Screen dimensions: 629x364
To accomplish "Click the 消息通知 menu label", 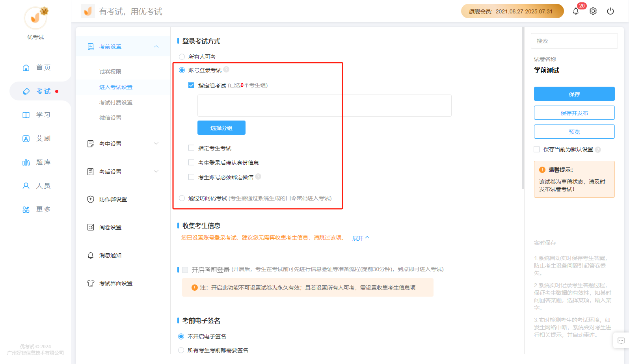I will (x=110, y=255).
